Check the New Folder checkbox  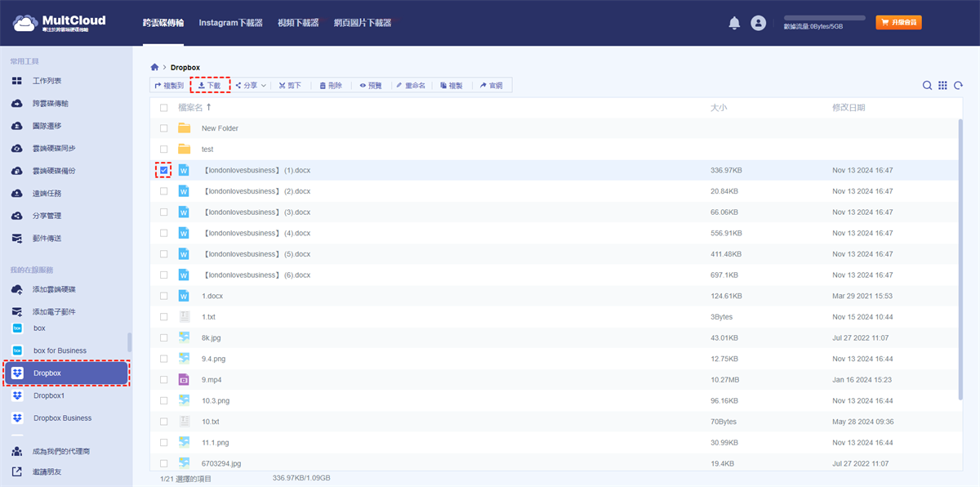[x=164, y=128]
